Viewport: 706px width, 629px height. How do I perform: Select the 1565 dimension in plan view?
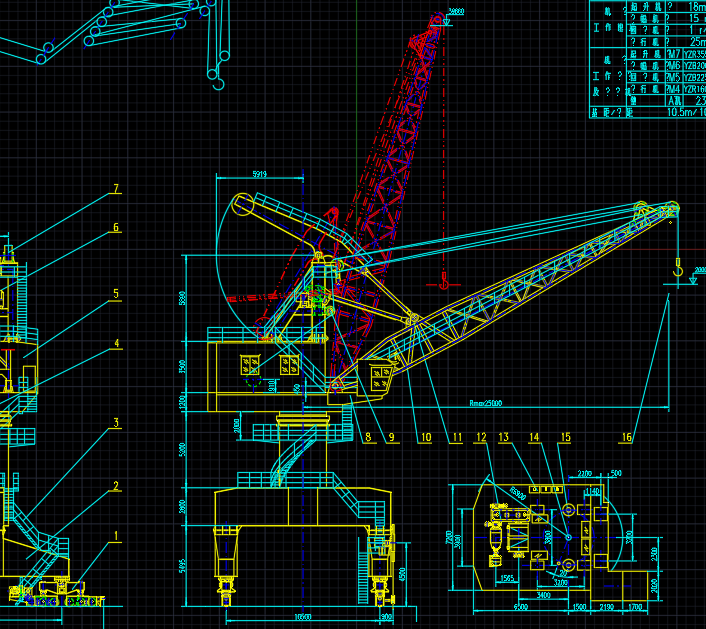coord(507,579)
